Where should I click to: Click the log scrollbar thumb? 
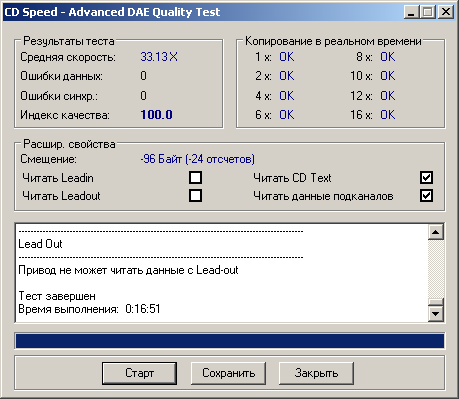pyautogui.click(x=436, y=302)
